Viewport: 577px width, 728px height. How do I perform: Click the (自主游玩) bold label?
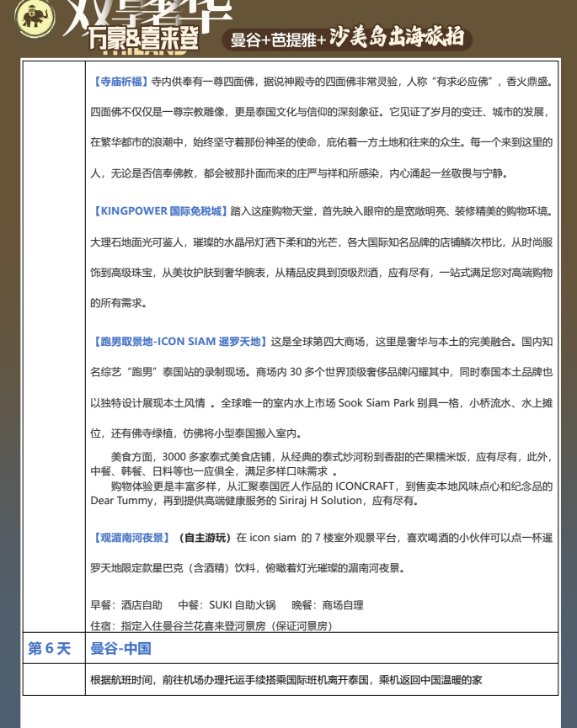coord(205,538)
